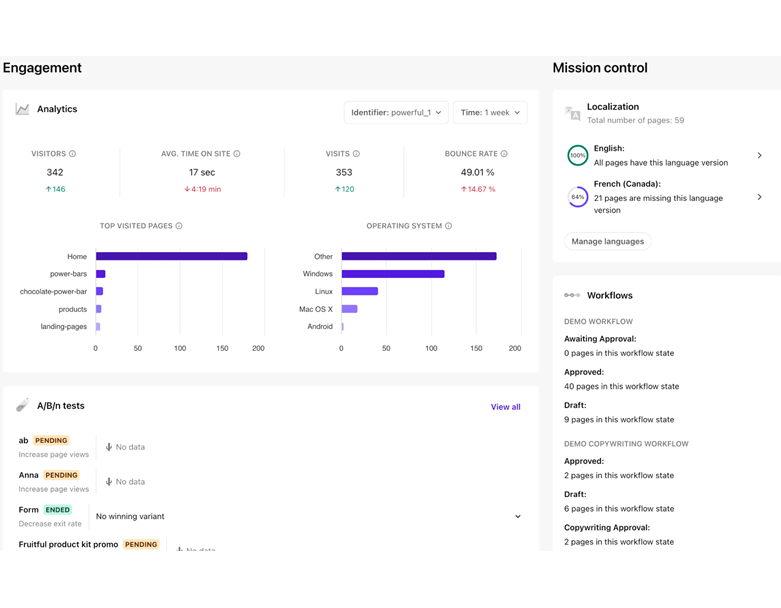This screenshot has height=608, width=781.
Task: Click the Home bar in Top Visited Pages
Action: tap(171, 256)
